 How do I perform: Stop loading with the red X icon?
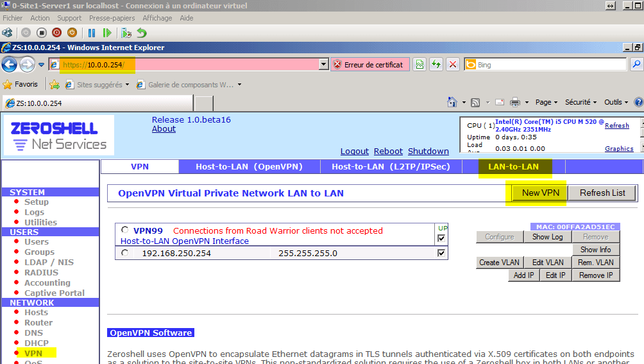pos(453,64)
